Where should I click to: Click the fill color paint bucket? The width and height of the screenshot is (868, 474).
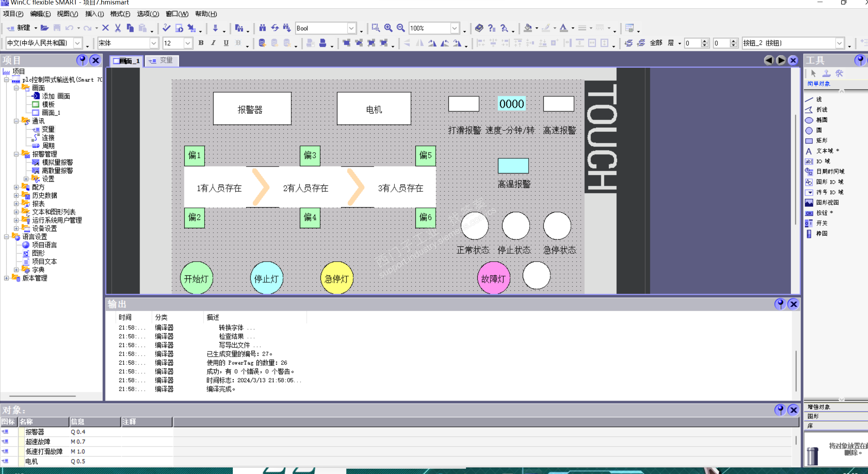[528, 28]
